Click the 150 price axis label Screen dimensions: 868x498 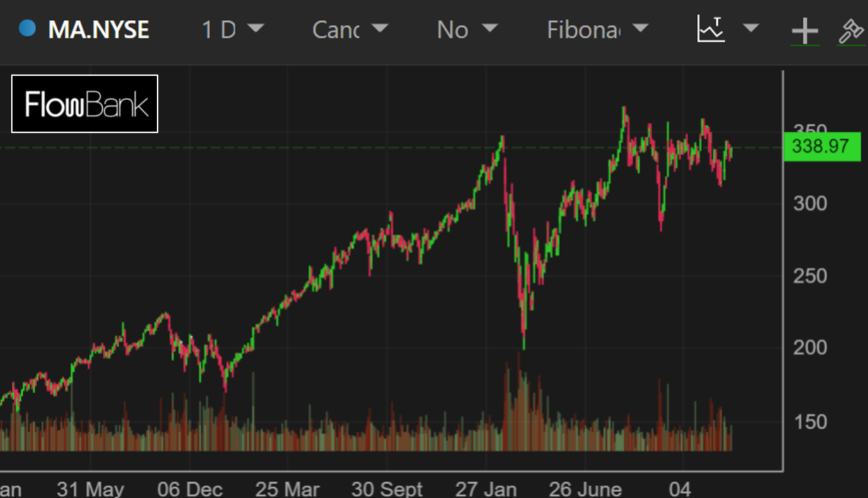click(x=810, y=421)
